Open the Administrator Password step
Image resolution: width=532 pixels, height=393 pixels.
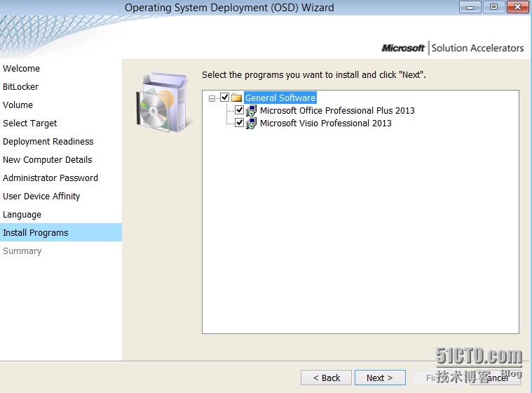50,178
